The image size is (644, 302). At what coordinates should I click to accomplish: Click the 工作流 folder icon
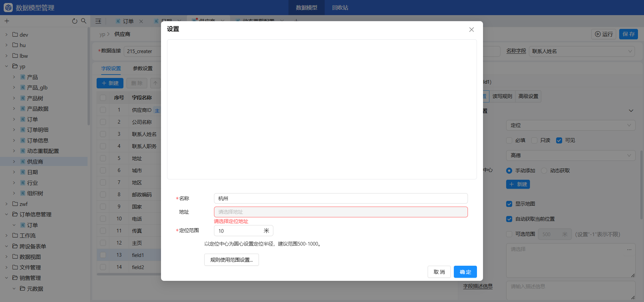point(15,235)
